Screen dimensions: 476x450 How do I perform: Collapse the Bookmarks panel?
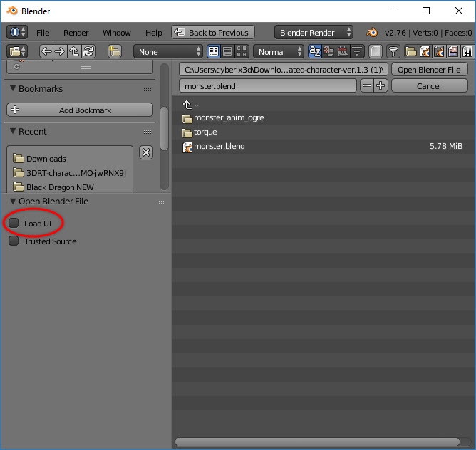(x=13, y=88)
